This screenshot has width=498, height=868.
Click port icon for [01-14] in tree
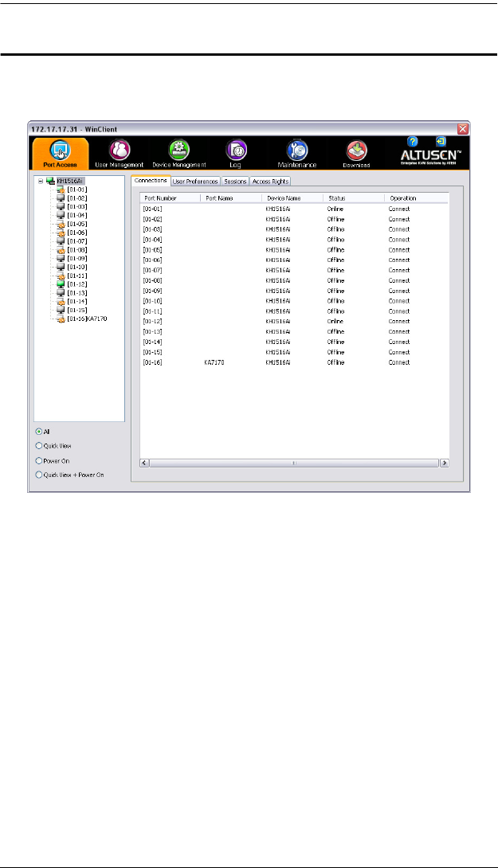coord(61,302)
